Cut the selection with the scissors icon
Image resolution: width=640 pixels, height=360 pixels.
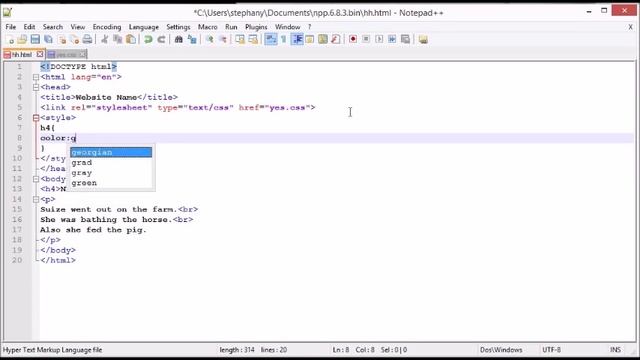104,39
